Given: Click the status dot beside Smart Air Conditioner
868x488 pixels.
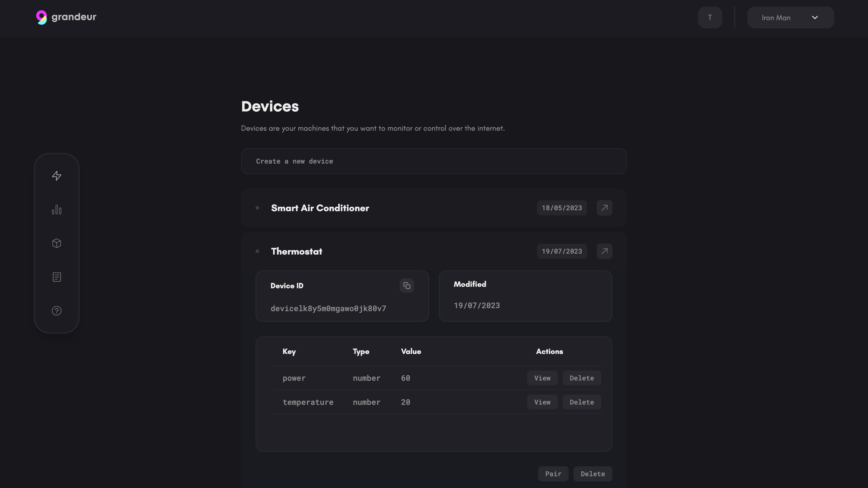Looking at the screenshot, I should tap(257, 208).
